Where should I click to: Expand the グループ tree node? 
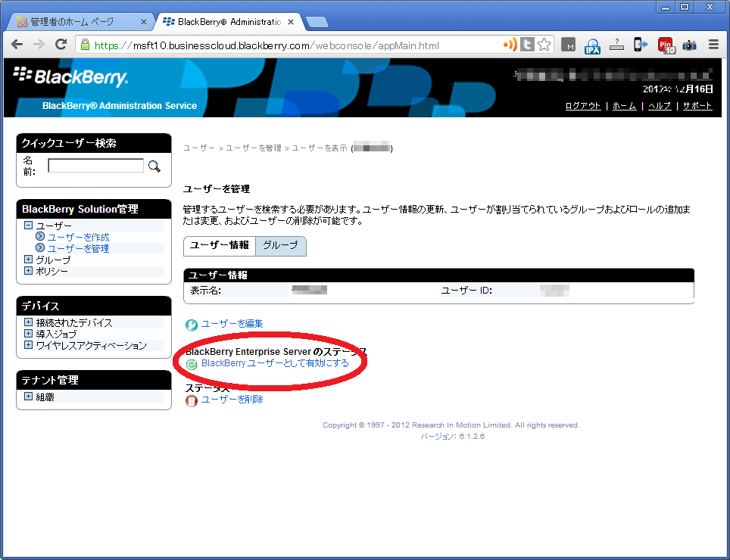point(29,260)
